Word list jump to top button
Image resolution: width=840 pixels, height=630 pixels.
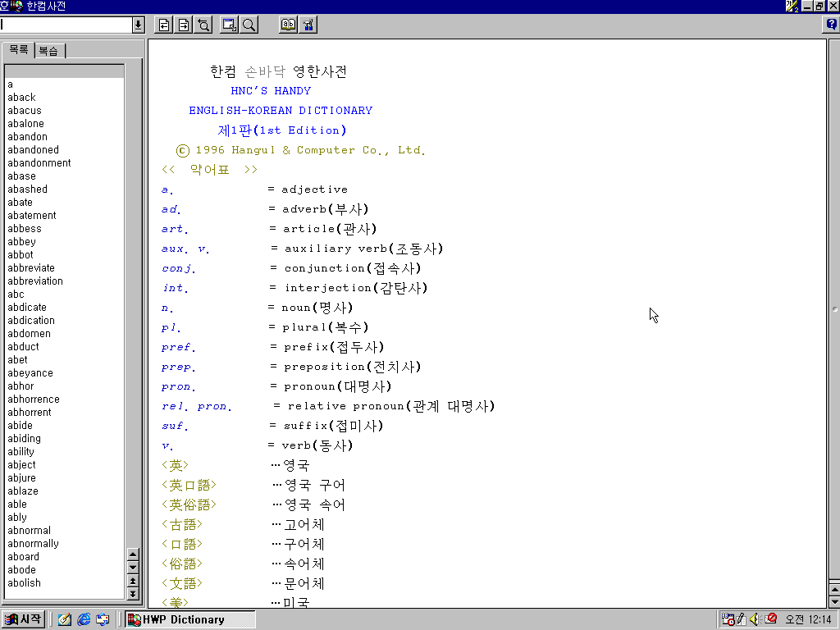tap(133, 581)
